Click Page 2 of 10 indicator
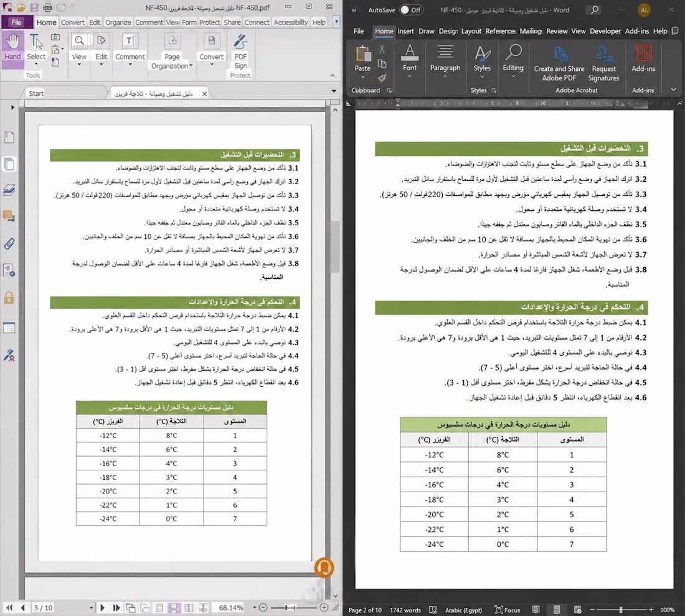 [365, 610]
